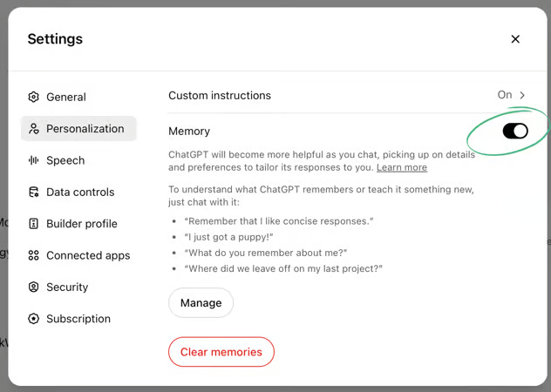This screenshot has width=551, height=392.
Task: Expand Custom instructions with the chevron arrow
Action: coord(522,95)
